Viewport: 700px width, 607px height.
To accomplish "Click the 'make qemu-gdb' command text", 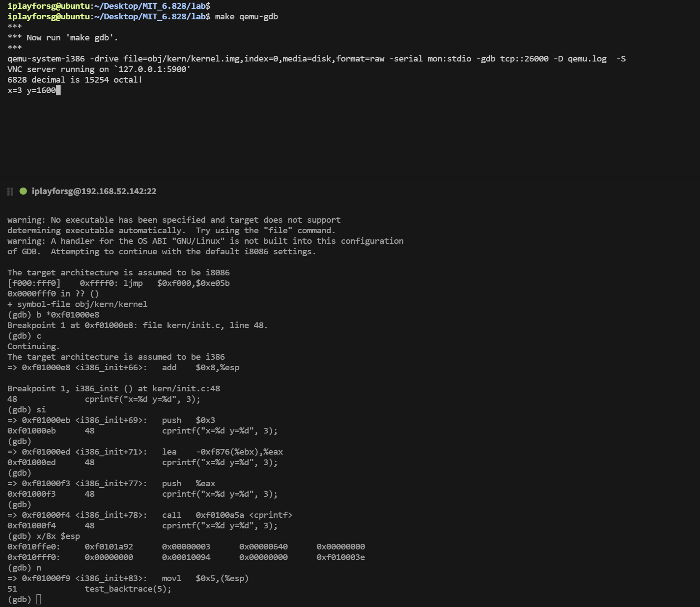I will tap(246, 17).
